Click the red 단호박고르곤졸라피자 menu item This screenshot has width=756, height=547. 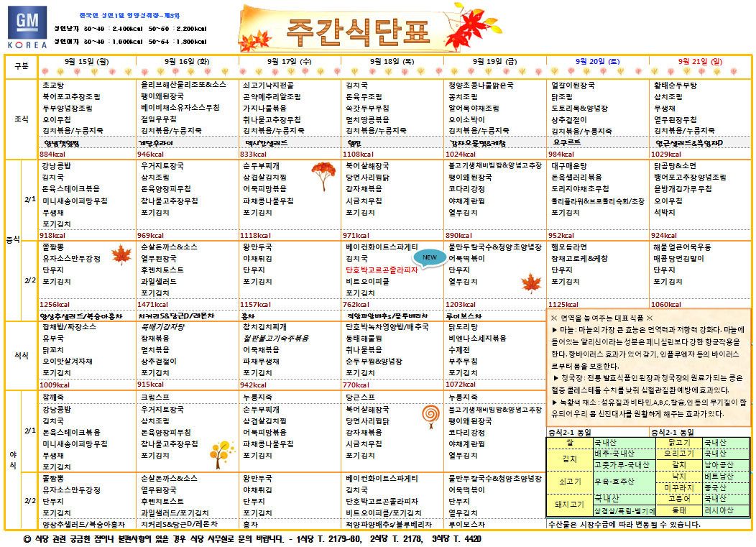pos(382,270)
